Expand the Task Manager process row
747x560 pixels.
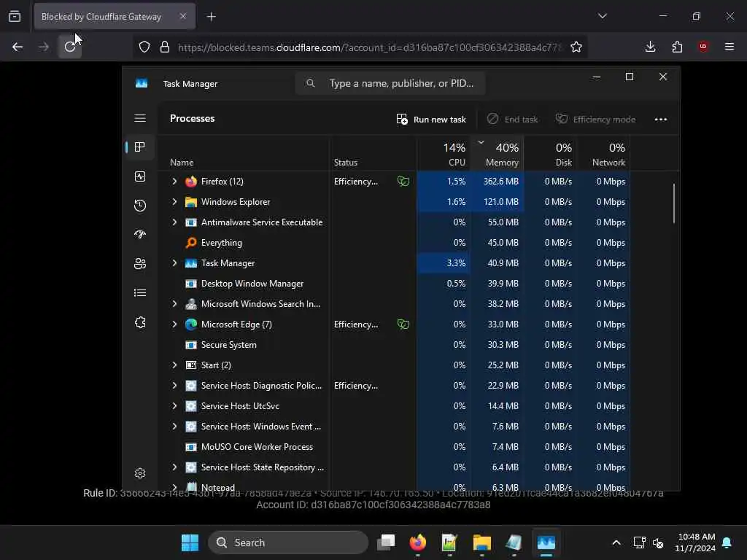tap(174, 262)
